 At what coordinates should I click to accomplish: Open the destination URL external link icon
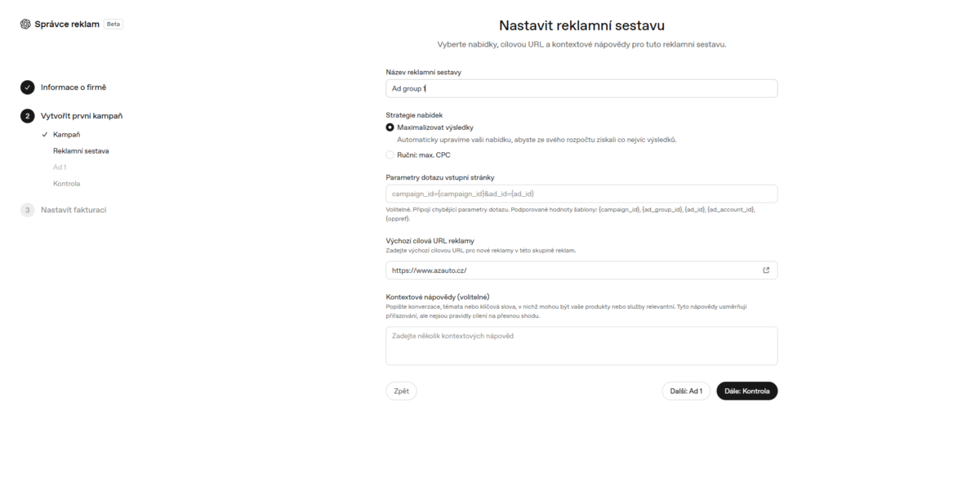[x=766, y=270]
